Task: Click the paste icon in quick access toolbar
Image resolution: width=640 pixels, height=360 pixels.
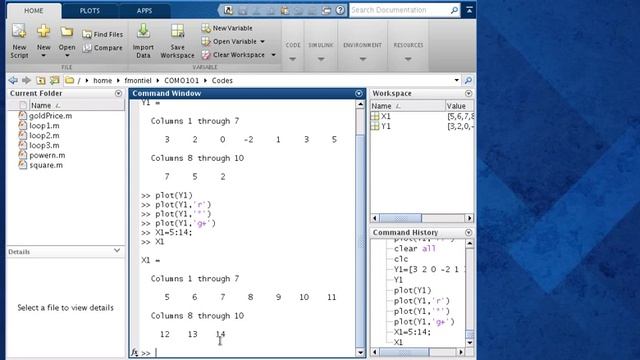Action: coord(284,11)
